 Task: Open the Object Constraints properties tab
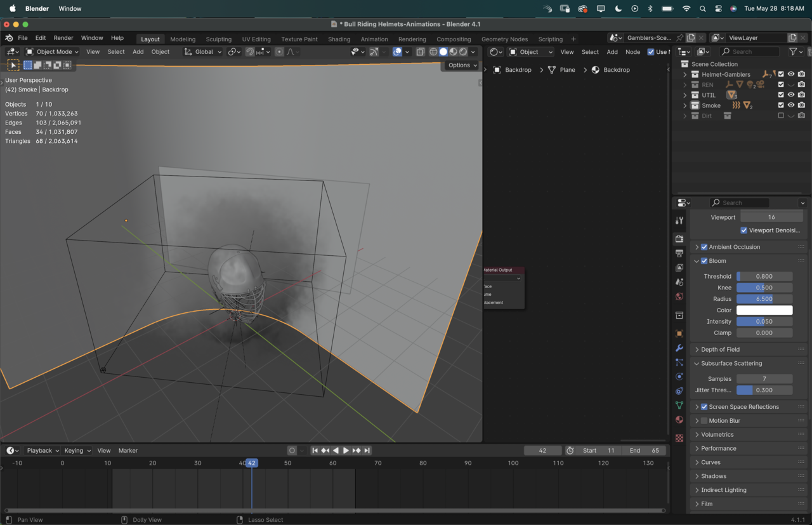click(x=679, y=391)
